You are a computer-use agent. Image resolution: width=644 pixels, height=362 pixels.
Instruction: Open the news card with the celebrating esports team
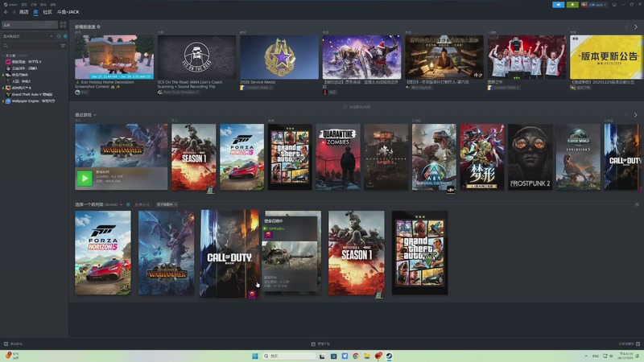click(x=527, y=56)
